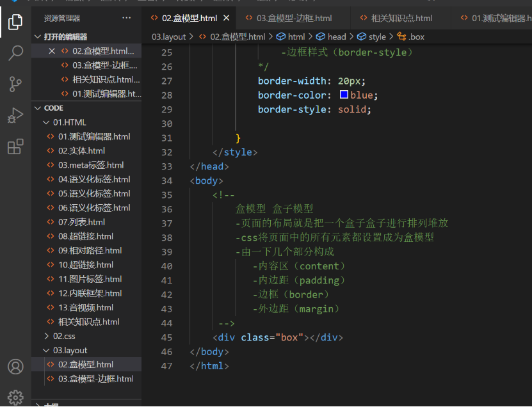The image size is (532, 407).
Task: Switch to the 03.盒模型-边框.html tab
Action: (x=294, y=18)
